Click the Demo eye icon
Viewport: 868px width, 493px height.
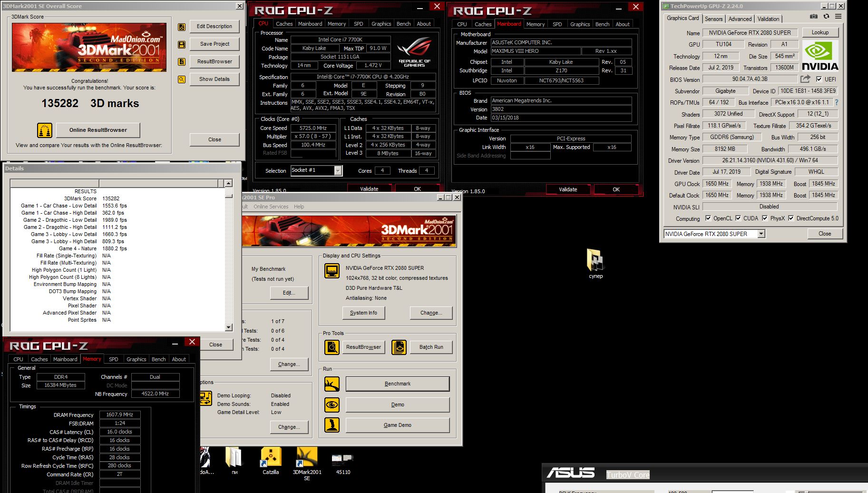coord(332,405)
